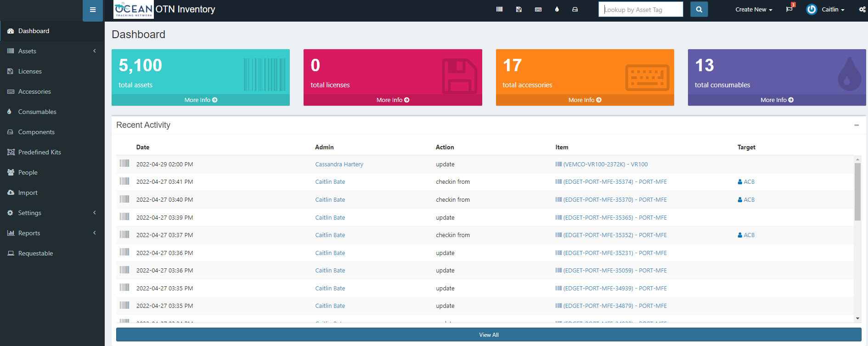The width and height of the screenshot is (868, 346).
Task: Open Requestable in the sidebar
Action: pyautogui.click(x=52, y=253)
